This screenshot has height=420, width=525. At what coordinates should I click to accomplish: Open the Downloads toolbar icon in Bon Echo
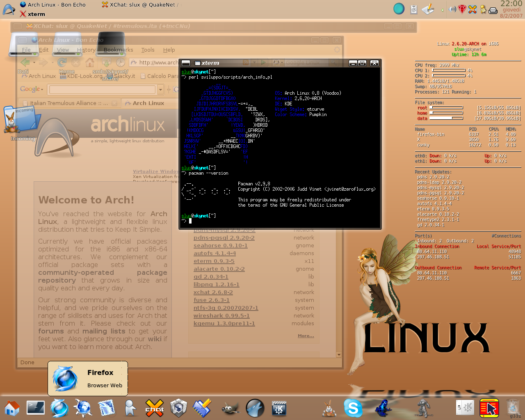(x=106, y=62)
